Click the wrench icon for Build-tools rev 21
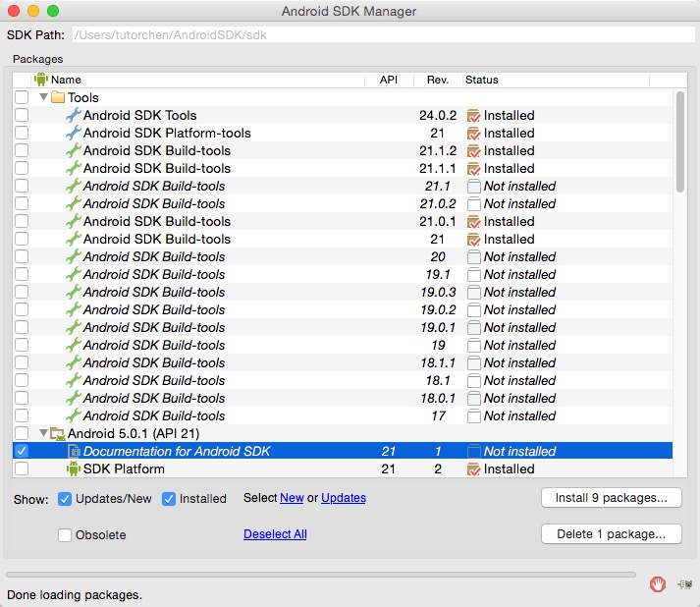 pyautogui.click(x=74, y=239)
